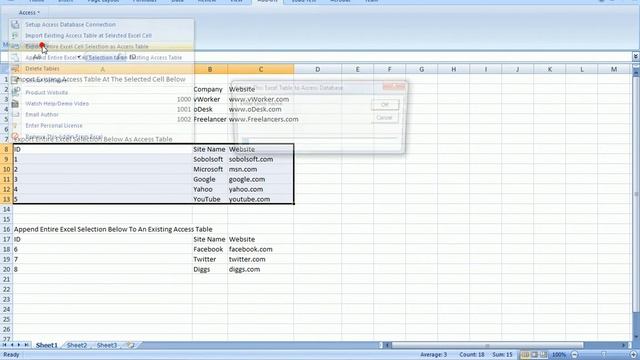Click cell containing Diggs
The image size is (640, 360).
tap(210, 269)
